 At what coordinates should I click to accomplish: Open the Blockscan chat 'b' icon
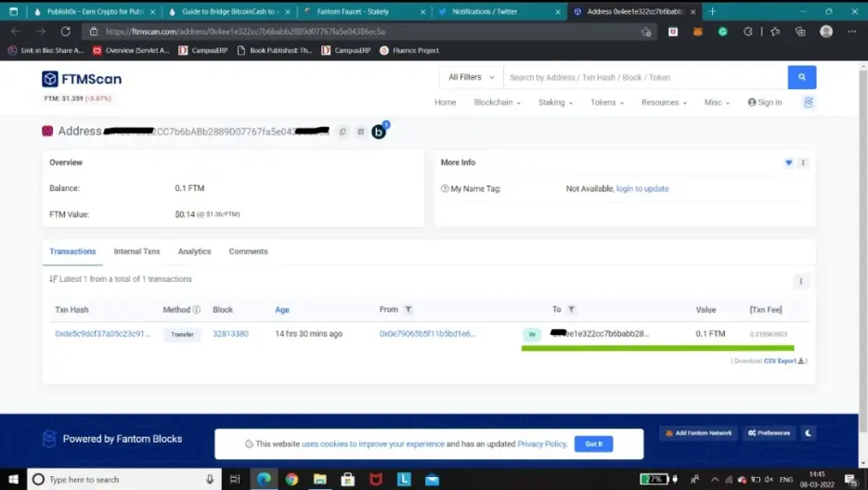[379, 132]
